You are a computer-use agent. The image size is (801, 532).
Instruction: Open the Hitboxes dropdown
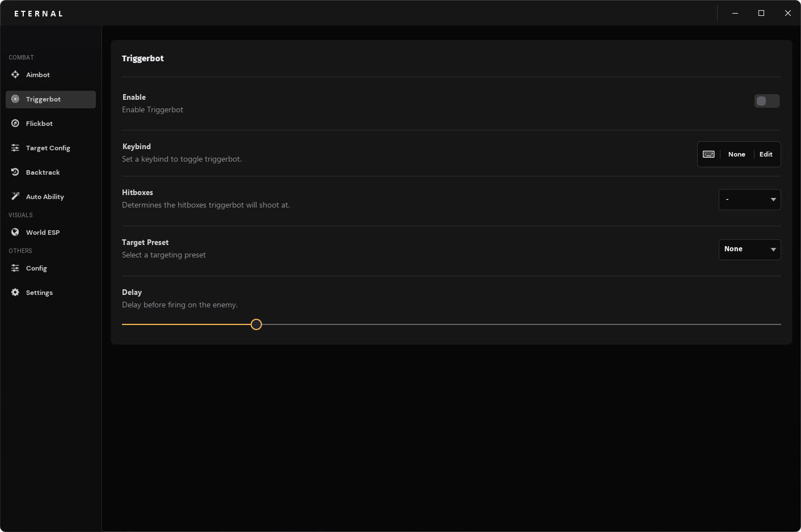point(749,200)
